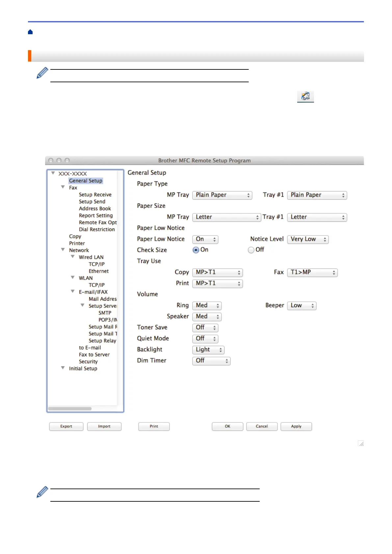Screen dimensions: 392x554
Task: Confirm settings with the OK button
Action: 227,426
